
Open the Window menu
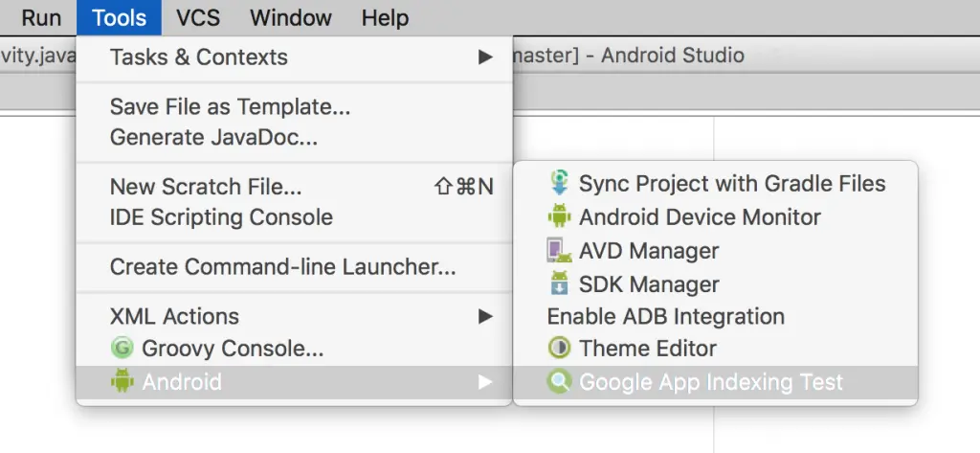291,17
